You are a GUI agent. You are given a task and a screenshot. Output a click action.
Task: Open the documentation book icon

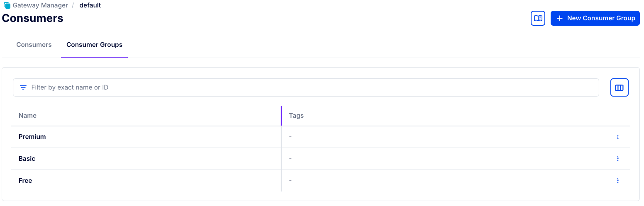coord(538,18)
